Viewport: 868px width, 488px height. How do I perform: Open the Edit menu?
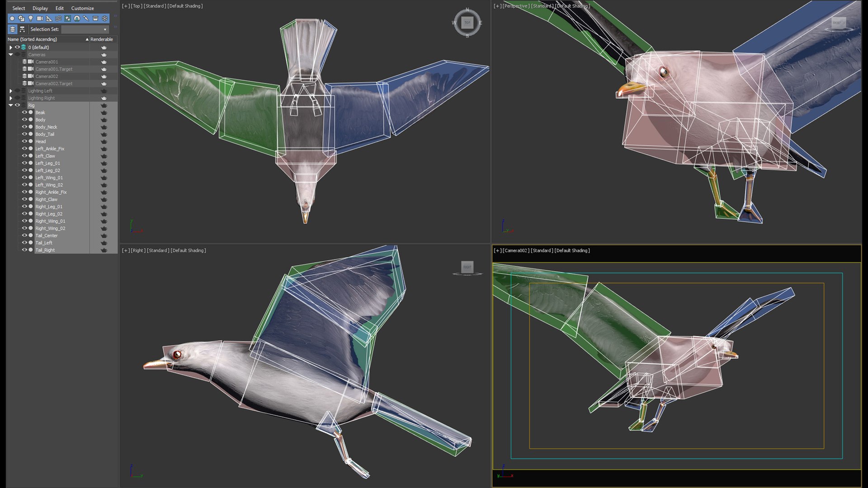[60, 8]
